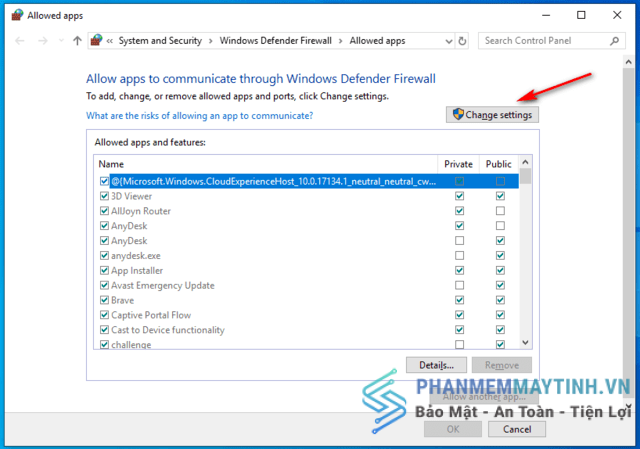The image size is (640, 449).
Task: Refresh the Allowed apps page
Action: click(x=462, y=41)
